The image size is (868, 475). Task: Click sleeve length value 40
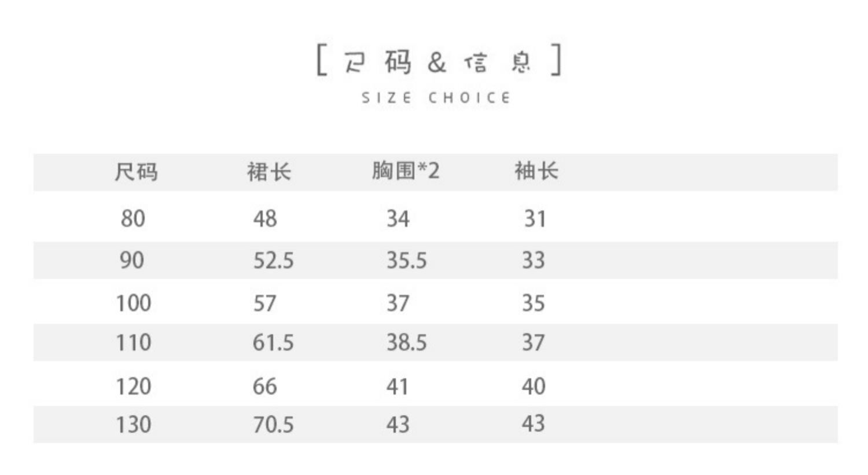tap(534, 386)
